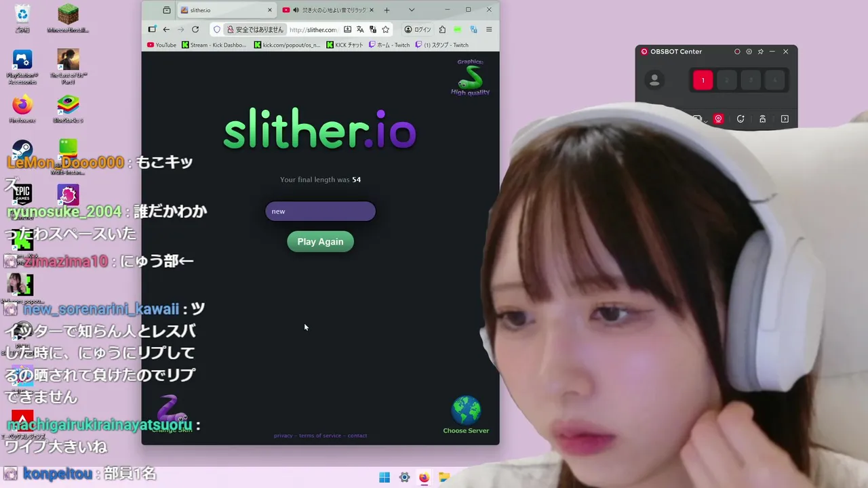Click the Play Again button
868x488 pixels.
pos(320,241)
